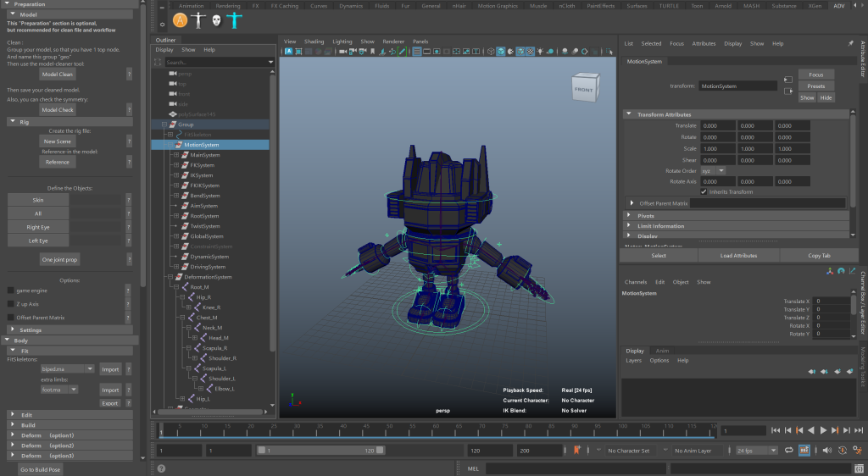Click the viewport select camera icon

[342, 52]
